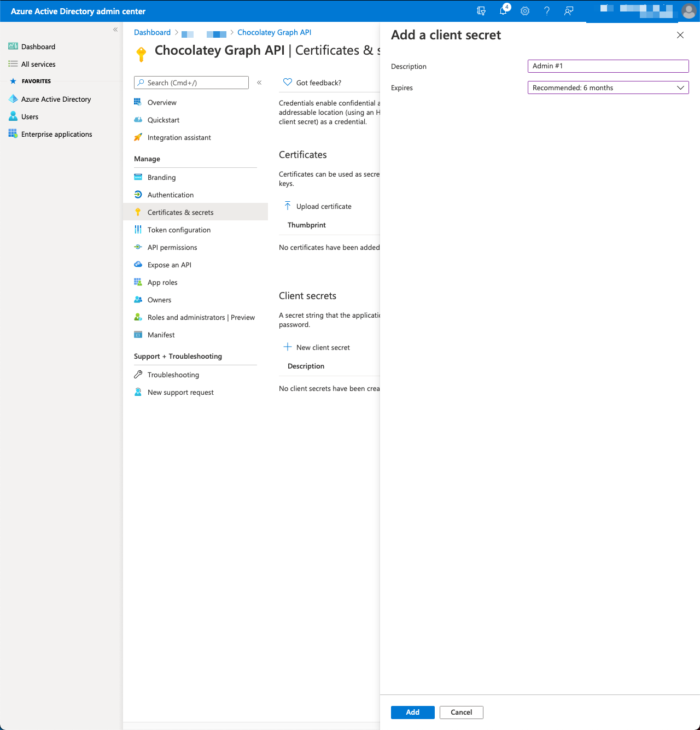Click the Got feedback heart icon
Image resolution: width=700 pixels, height=730 pixels.
coord(288,83)
